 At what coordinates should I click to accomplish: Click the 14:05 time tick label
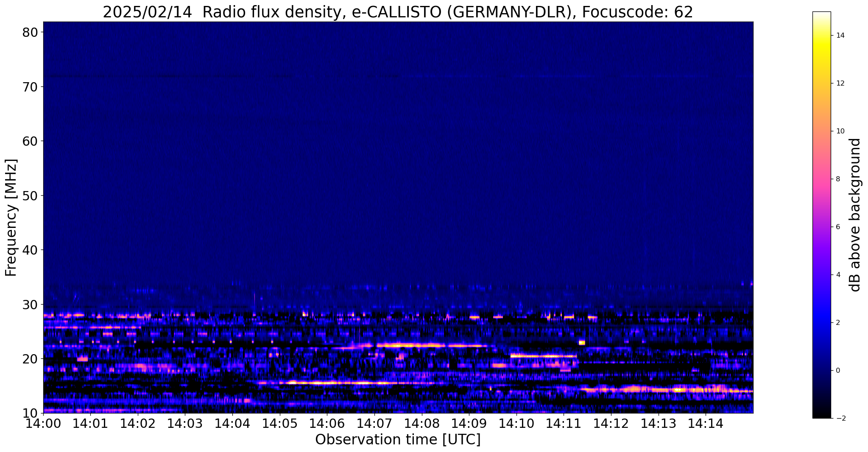click(280, 423)
